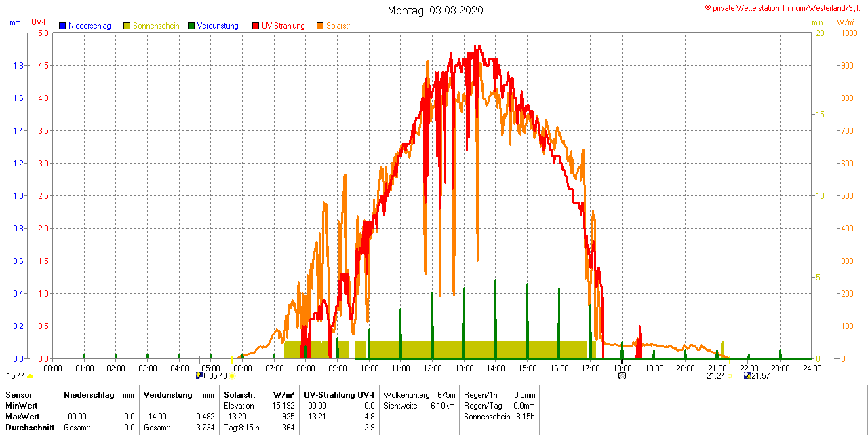Click the MaxWert row label
868x435 pixels.
point(23,416)
